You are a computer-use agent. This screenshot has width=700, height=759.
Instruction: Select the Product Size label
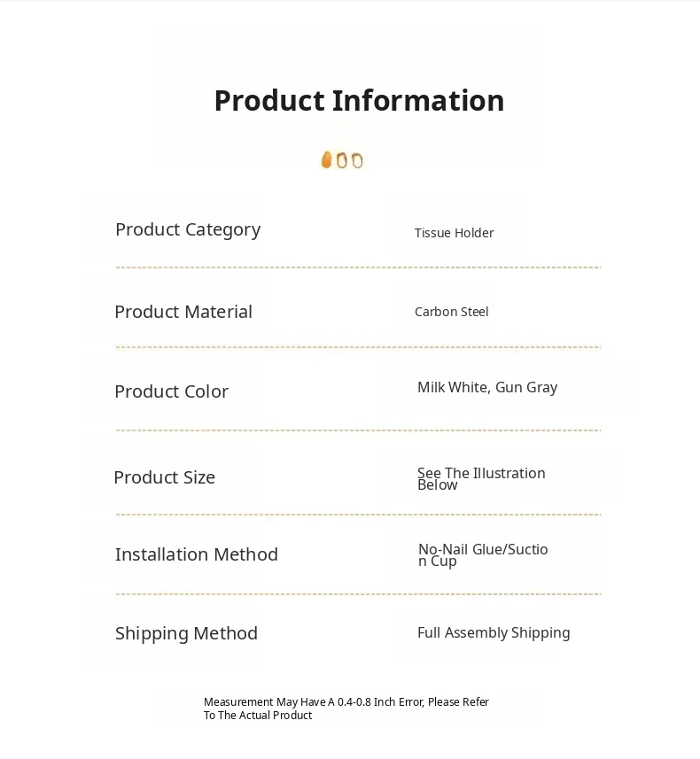point(164,477)
